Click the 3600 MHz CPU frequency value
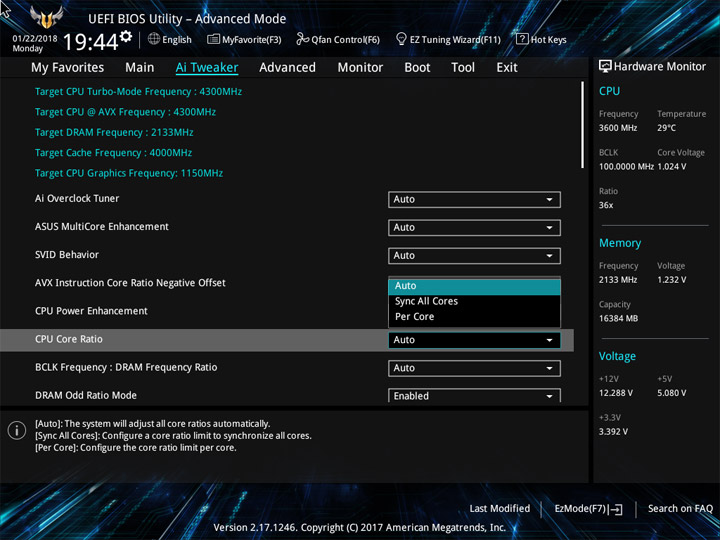Image resolution: width=720 pixels, height=540 pixels. (618, 128)
